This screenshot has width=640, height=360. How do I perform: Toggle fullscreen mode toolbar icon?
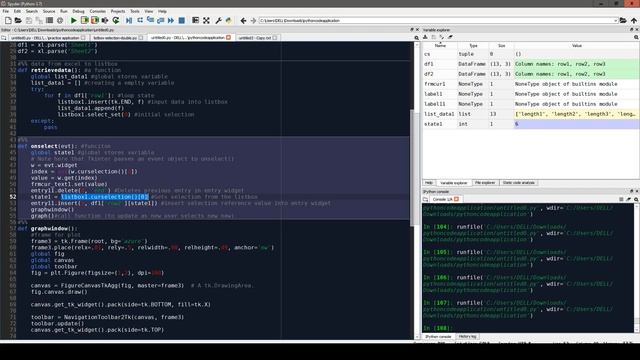(206, 20)
